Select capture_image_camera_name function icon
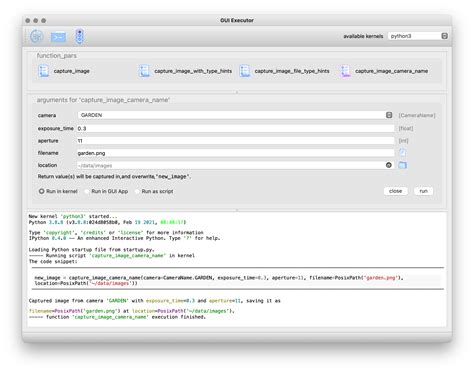 point(345,71)
